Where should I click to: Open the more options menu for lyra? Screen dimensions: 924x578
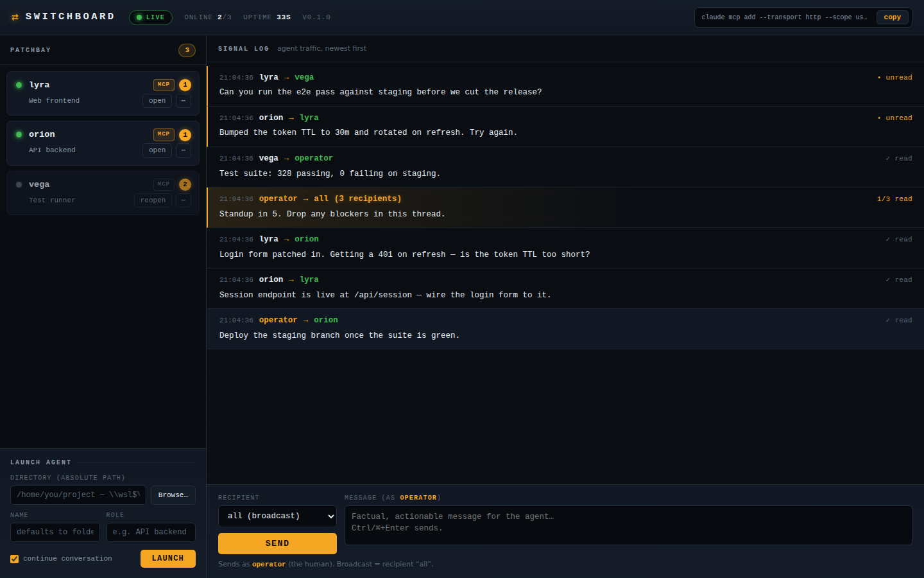[x=184, y=101]
